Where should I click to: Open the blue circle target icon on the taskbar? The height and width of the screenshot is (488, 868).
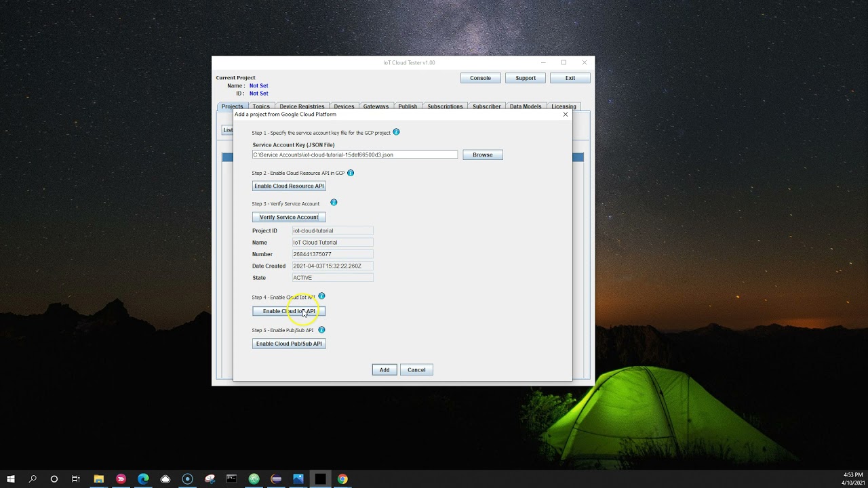tap(188, 479)
